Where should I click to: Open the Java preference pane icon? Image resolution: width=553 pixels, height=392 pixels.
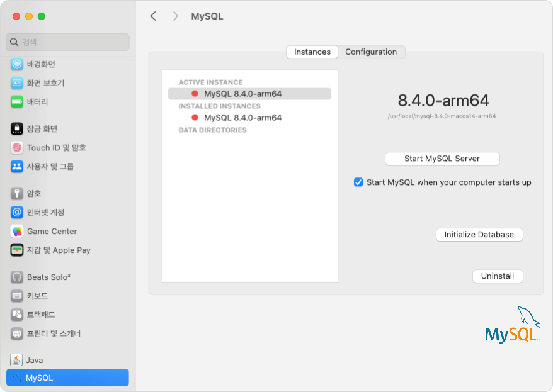tap(16, 360)
